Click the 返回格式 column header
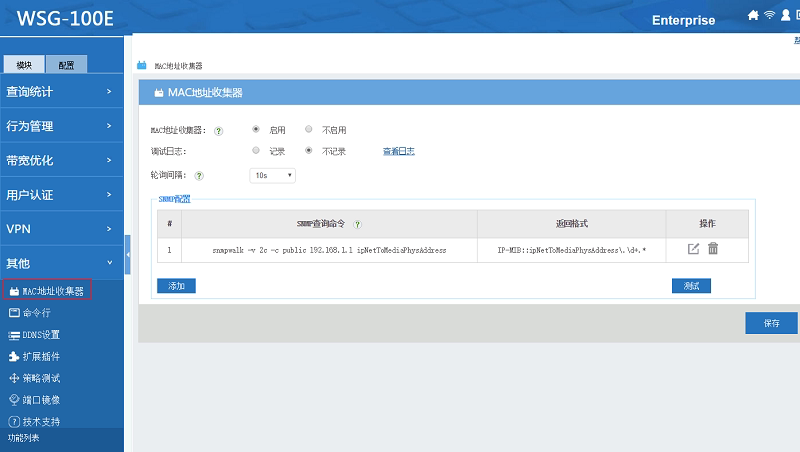The width and height of the screenshot is (800, 452). [x=572, y=223]
